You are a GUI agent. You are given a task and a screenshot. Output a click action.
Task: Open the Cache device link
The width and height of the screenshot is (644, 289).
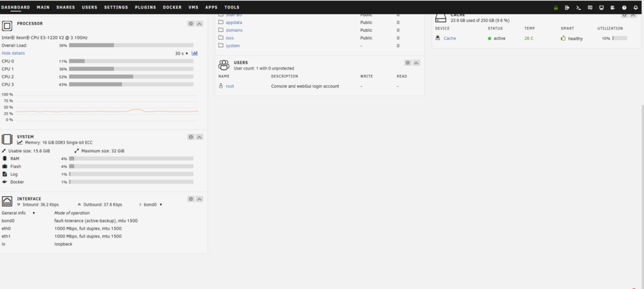pos(450,38)
